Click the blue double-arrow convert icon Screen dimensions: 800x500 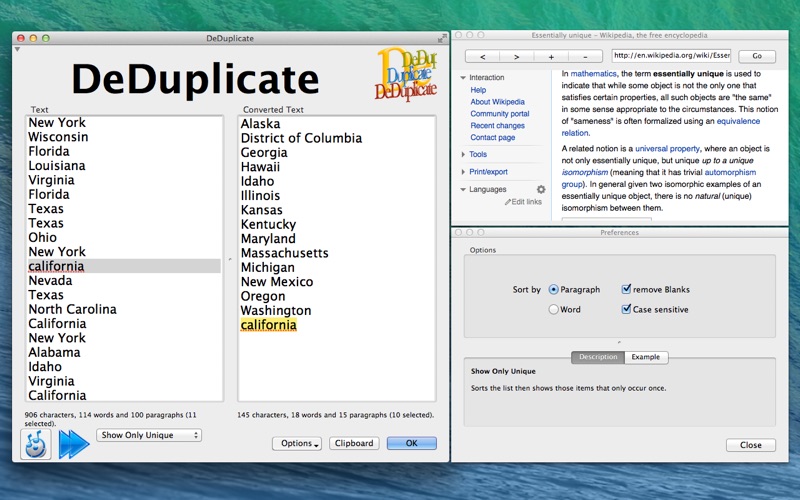click(74, 444)
